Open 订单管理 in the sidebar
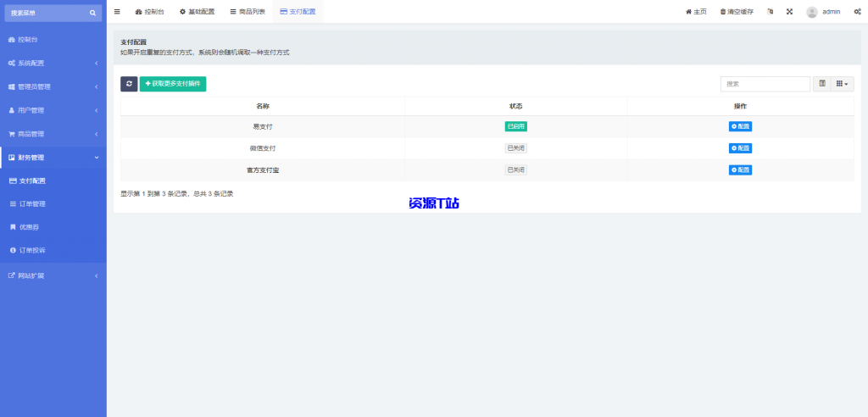This screenshot has height=417, width=868. tap(53, 203)
